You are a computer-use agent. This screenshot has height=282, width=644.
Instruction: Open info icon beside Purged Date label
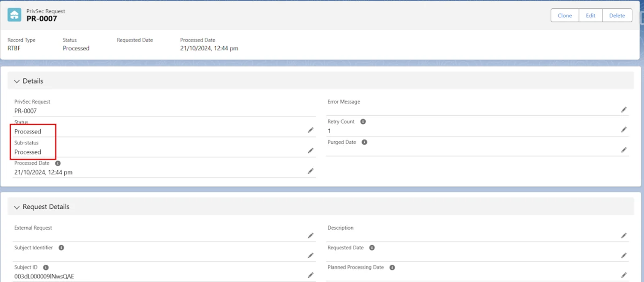coord(364,142)
